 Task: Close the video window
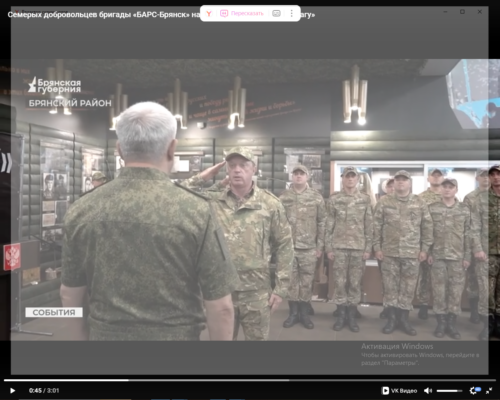(480, 12)
